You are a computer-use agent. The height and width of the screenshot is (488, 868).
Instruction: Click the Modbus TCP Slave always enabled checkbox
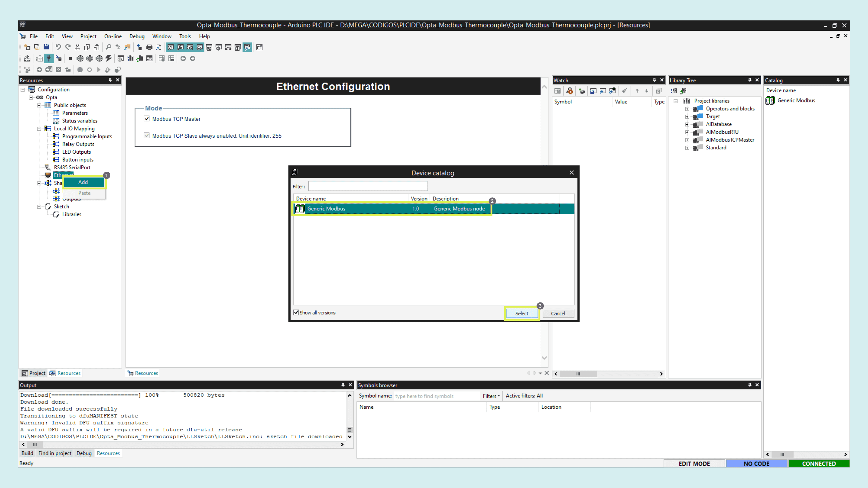[146, 135]
